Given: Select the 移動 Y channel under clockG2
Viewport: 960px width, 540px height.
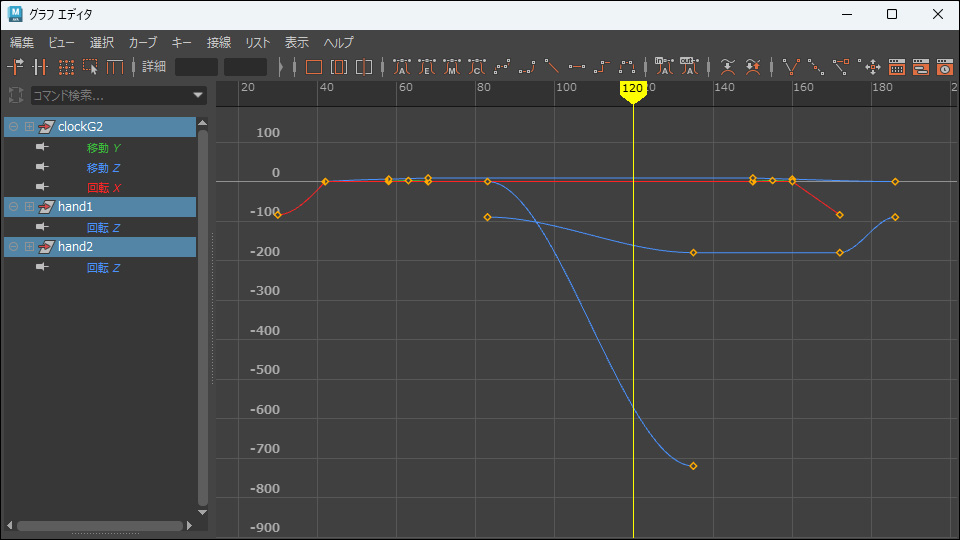Looking at the screenshot, I should pyautogui.click(x=104, y=148).
